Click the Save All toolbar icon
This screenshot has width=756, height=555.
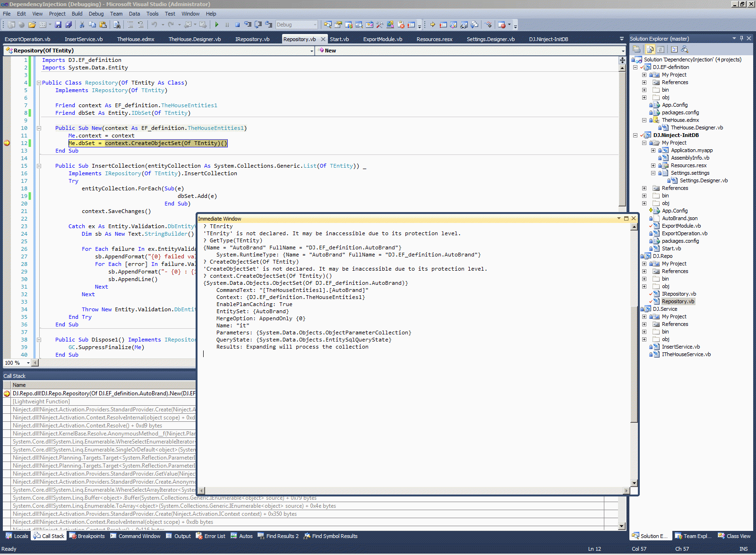69,25
